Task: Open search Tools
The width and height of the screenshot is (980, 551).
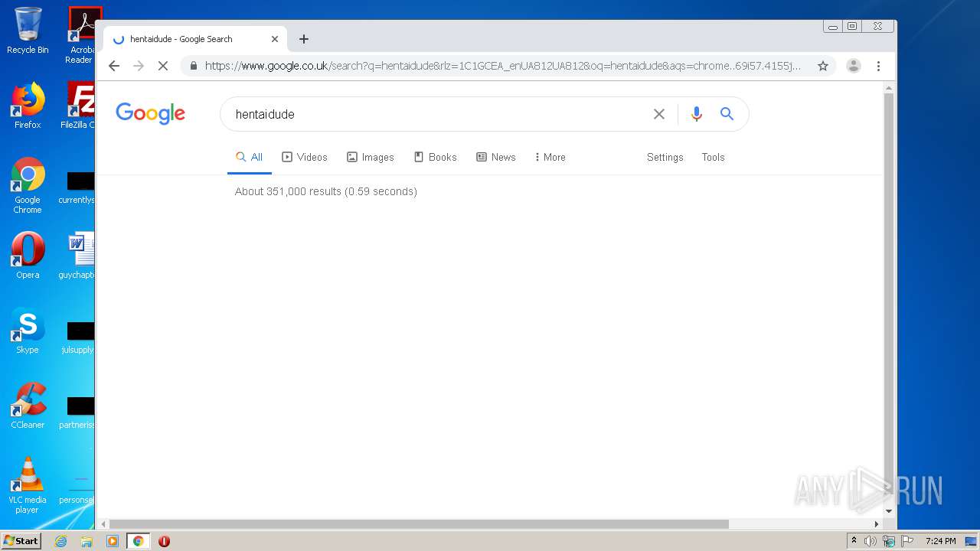Action: pos(713,157)
